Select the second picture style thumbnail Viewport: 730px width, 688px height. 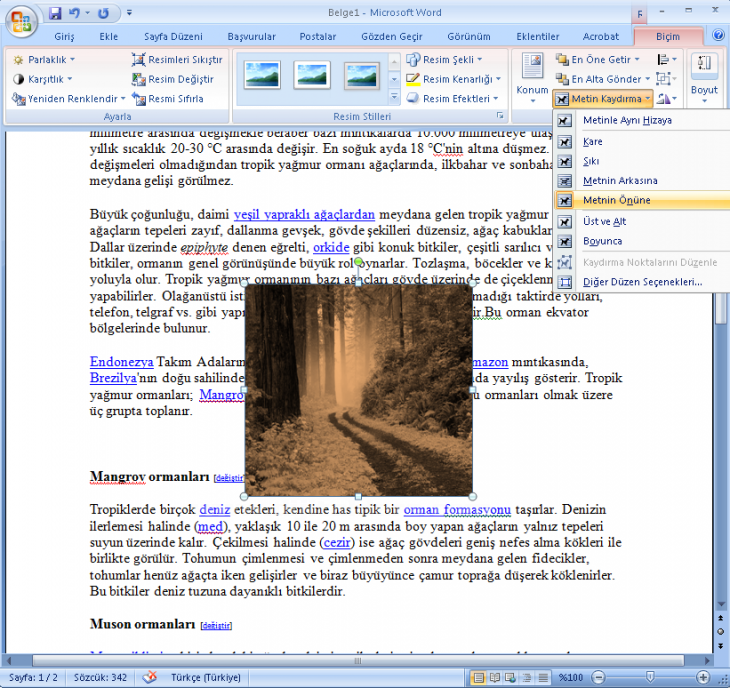coord(312,74)
